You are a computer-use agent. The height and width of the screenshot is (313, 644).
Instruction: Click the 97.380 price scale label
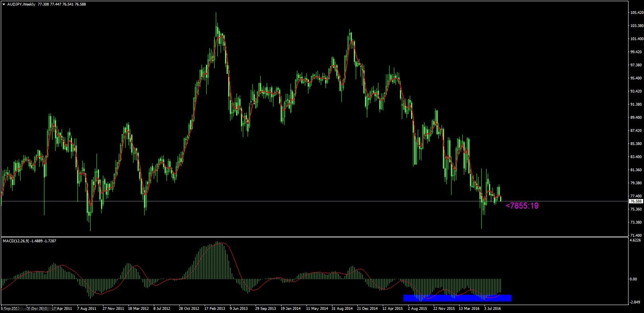tap(636, 65)
